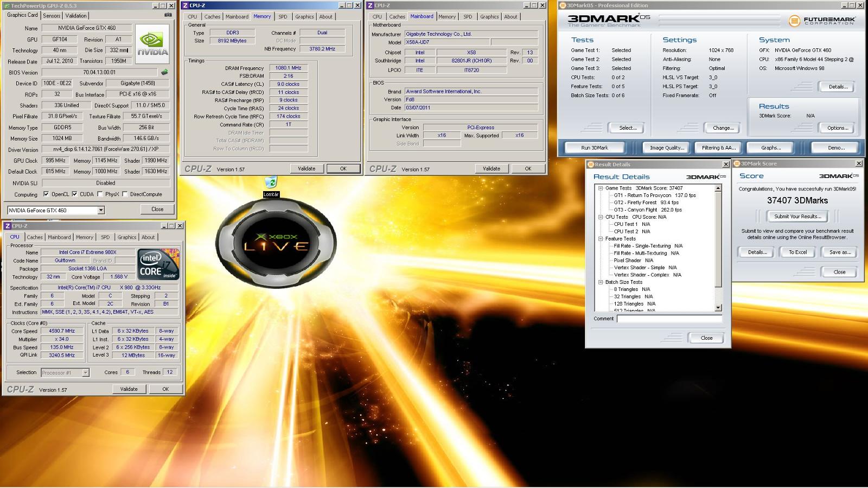Click the Comment input field
Image resolution: width=868 pixels, height=488 pixels.
click(669, 319)
